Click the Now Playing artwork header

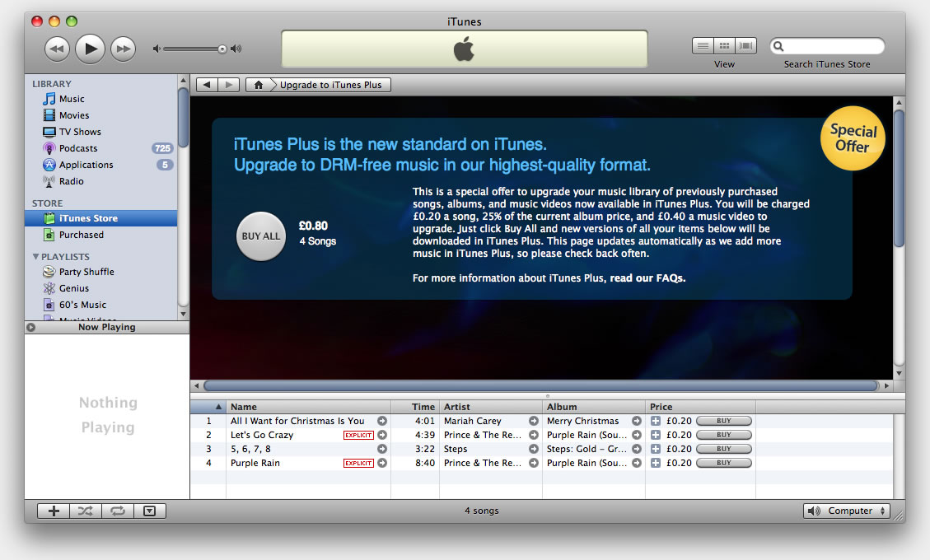[x=107, y=328]
